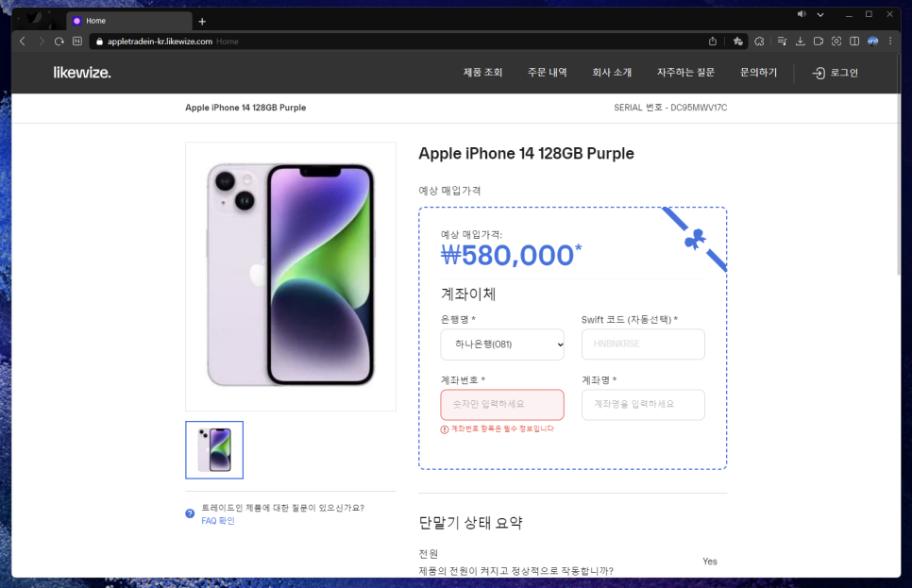Image resolution: width=912 pixels, height=588 pixels.
Task: Click the 로그인 login icon
Action: pyautogui.click(x=819, y=73)
